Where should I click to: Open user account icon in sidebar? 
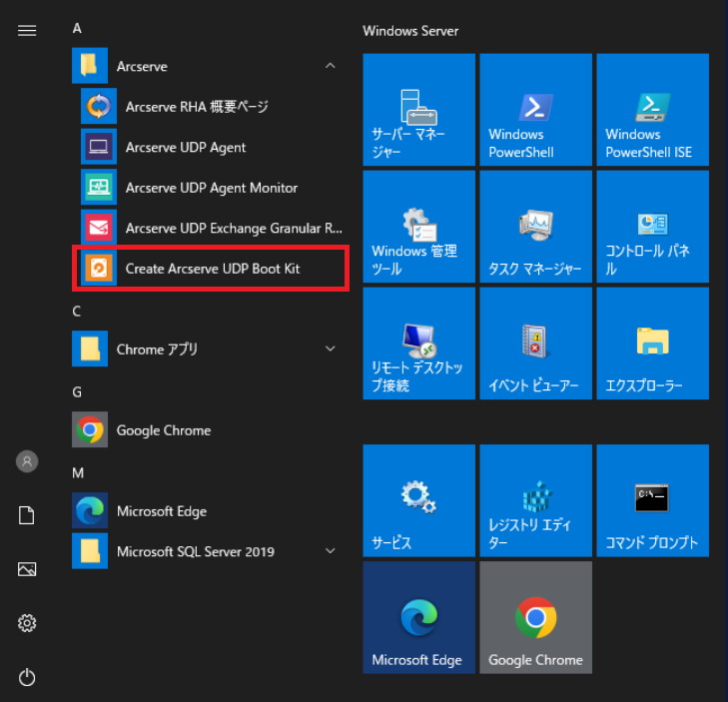click(x=27, y=461)
